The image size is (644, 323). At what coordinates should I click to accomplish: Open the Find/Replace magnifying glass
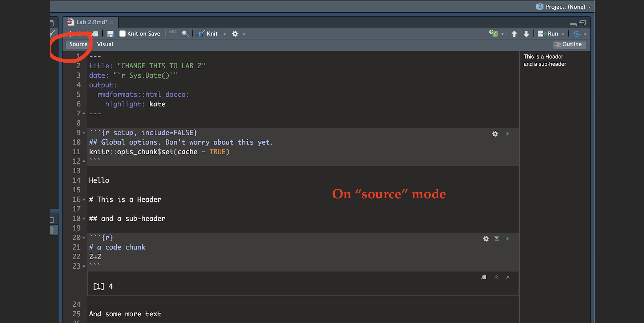click(185, 34)
